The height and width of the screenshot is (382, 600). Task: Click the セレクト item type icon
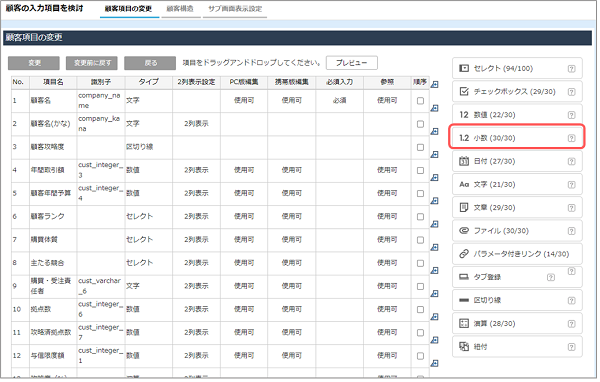464,68
